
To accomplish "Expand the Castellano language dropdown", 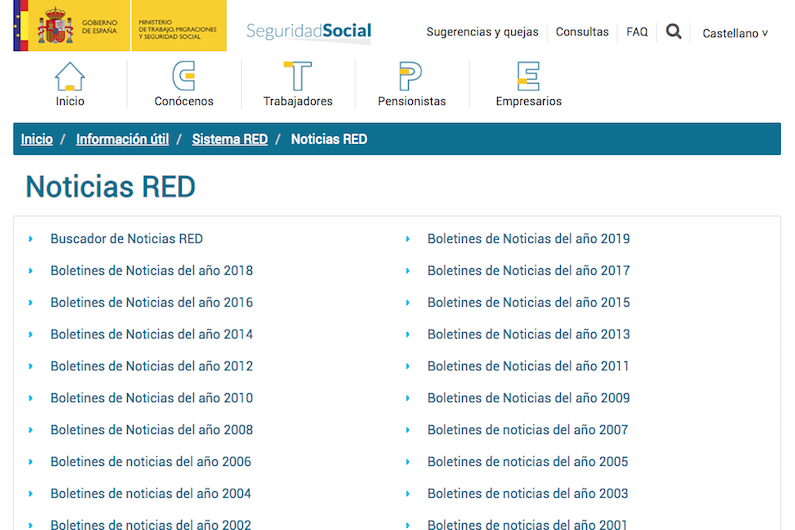I will pyautogui.click(x=735, y=33).
